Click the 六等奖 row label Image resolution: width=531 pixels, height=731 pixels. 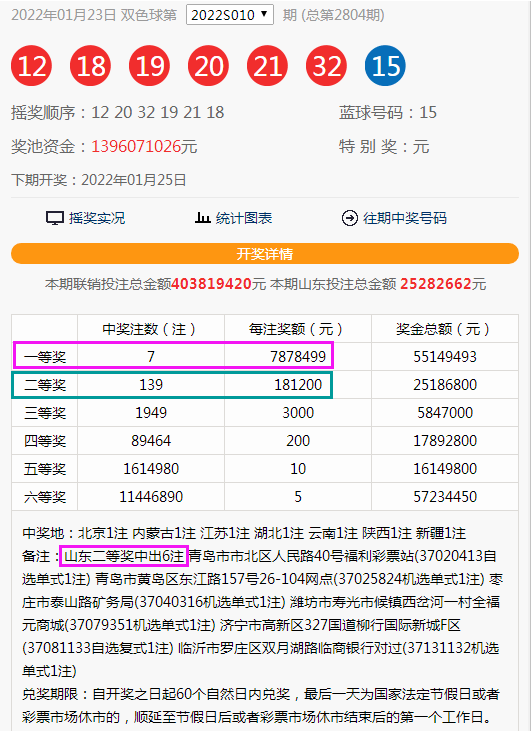[x=45, y=497]
